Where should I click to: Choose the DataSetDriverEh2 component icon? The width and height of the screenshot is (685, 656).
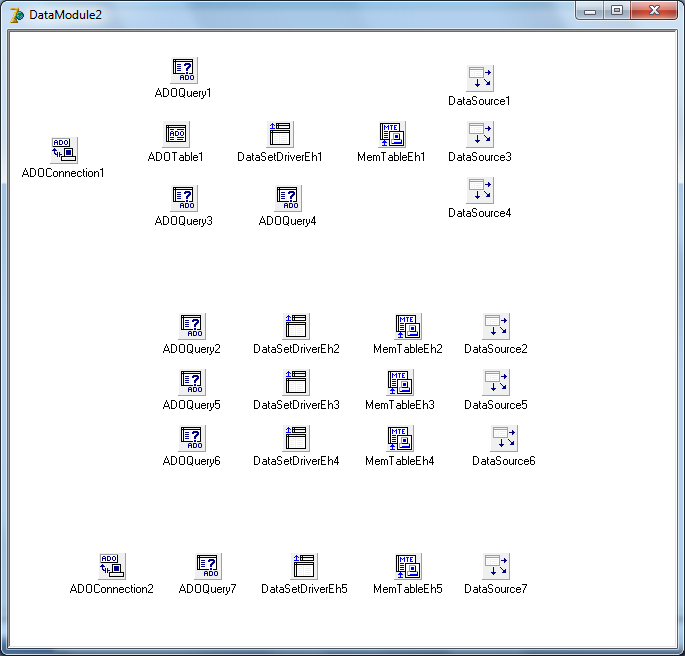[296, 326]
